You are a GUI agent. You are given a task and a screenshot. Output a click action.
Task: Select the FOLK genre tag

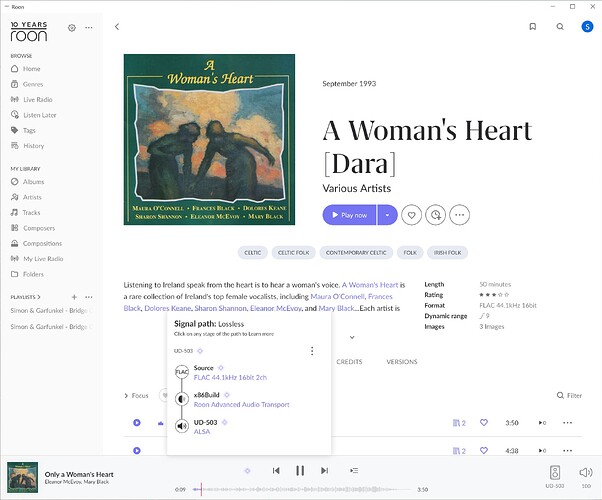coord(410,252)
